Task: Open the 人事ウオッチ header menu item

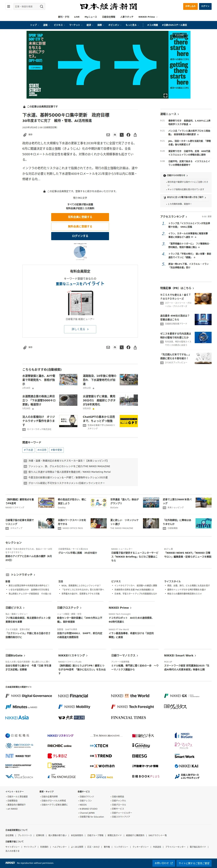Action: (127, 17)
